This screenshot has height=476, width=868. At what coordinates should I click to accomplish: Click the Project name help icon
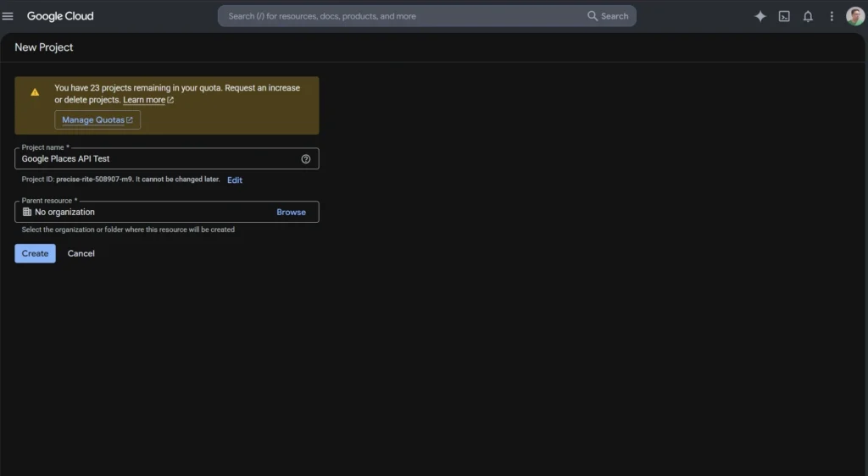(305, 158)
